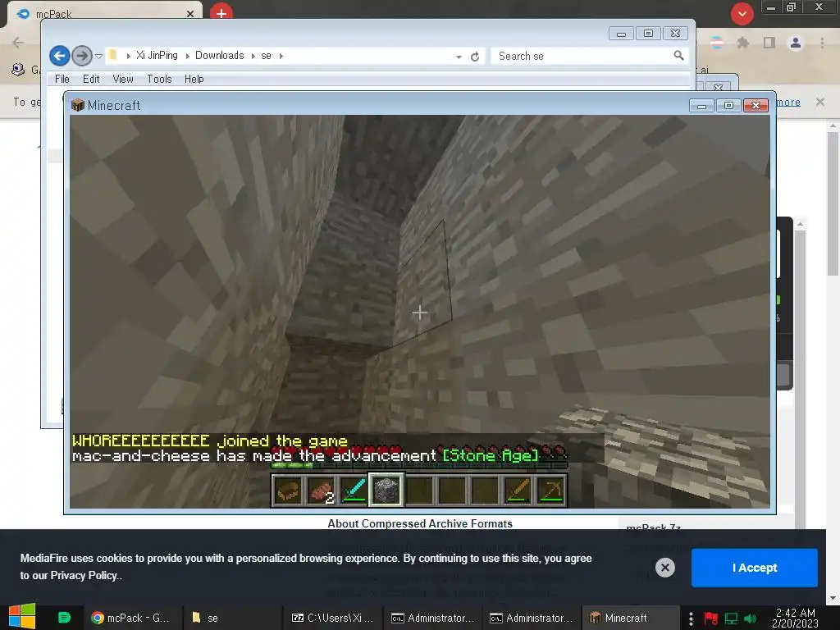The height and width of the screenshot is (630, 840).
Task: Expand the address bar history dropdown
Action: tap(459, 57)
